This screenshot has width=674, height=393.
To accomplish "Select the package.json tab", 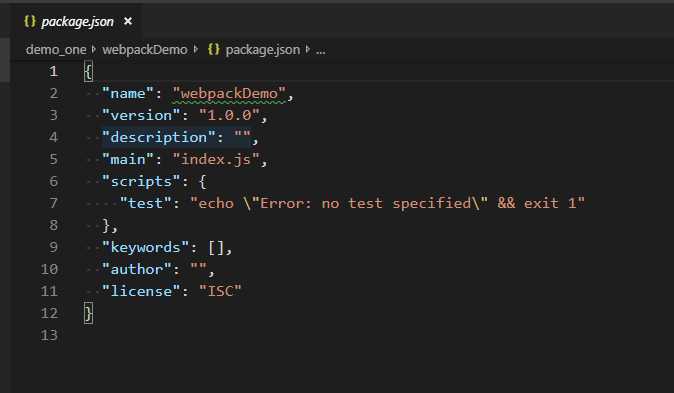I will [77, 21].
